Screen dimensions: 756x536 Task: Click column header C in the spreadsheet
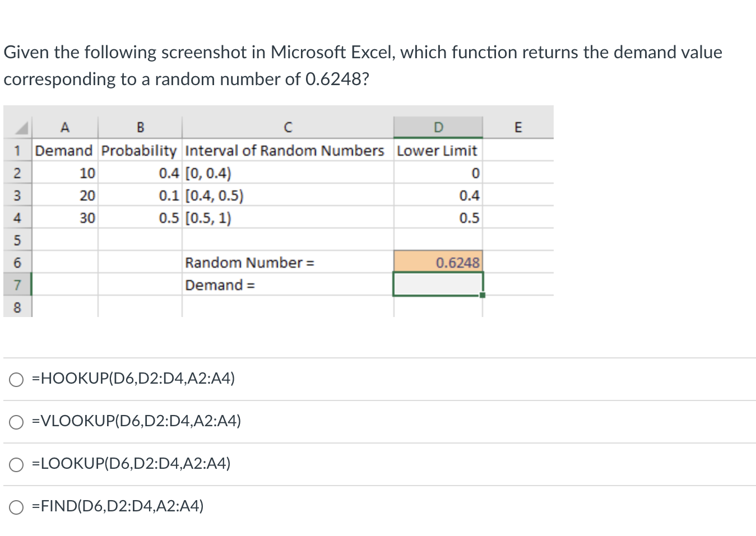click(x=287, y=127)
